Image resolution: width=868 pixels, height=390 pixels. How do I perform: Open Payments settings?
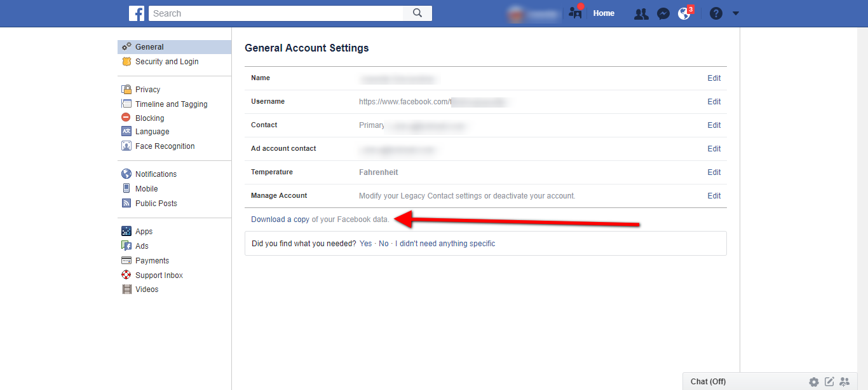(x=152, y=261)
